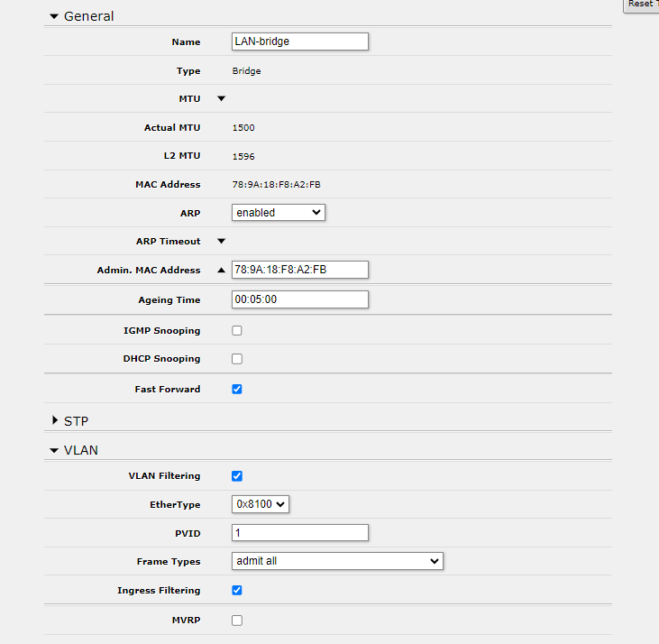Edit the PVID field

pyautogui.click(x=300, y=533)
